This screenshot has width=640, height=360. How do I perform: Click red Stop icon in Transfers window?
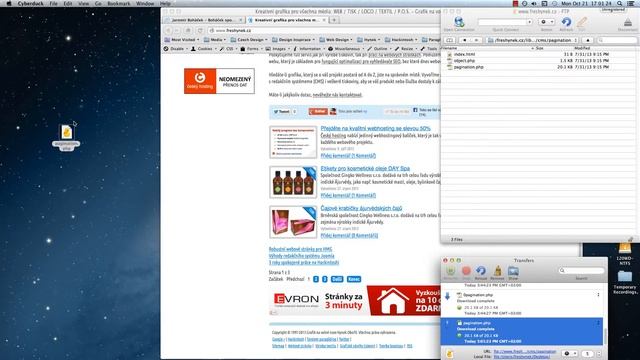466,271
